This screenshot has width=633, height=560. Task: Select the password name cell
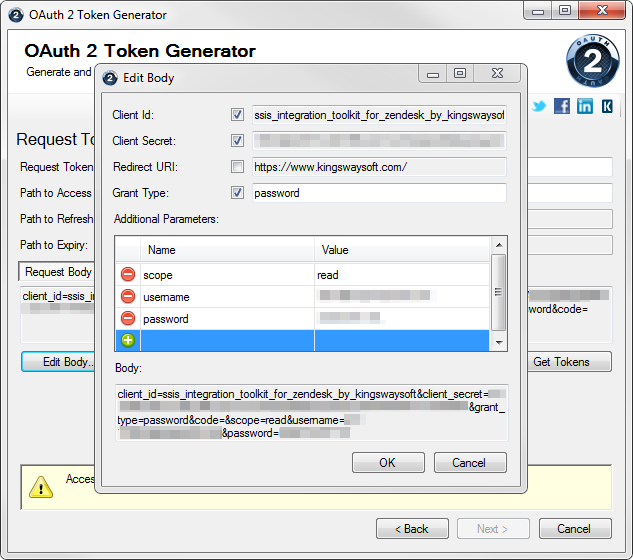[x=227, y=319]
